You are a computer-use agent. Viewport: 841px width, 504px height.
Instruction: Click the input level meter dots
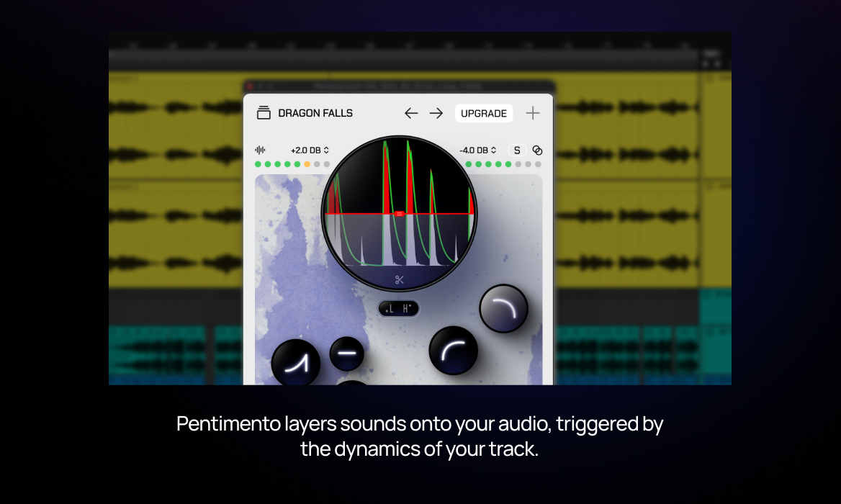(292, 164)
